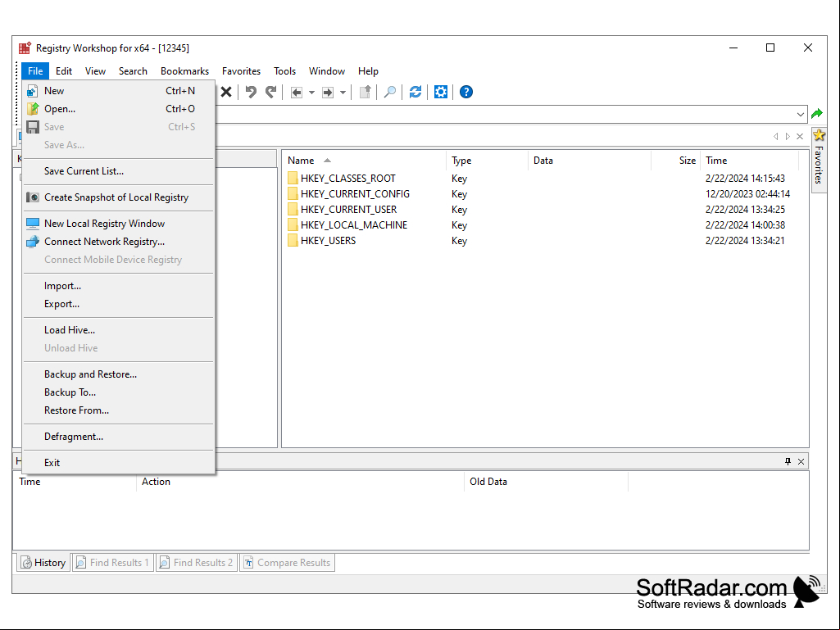
Task: Select Import... menu entry
Action: (x=119, y=286)
